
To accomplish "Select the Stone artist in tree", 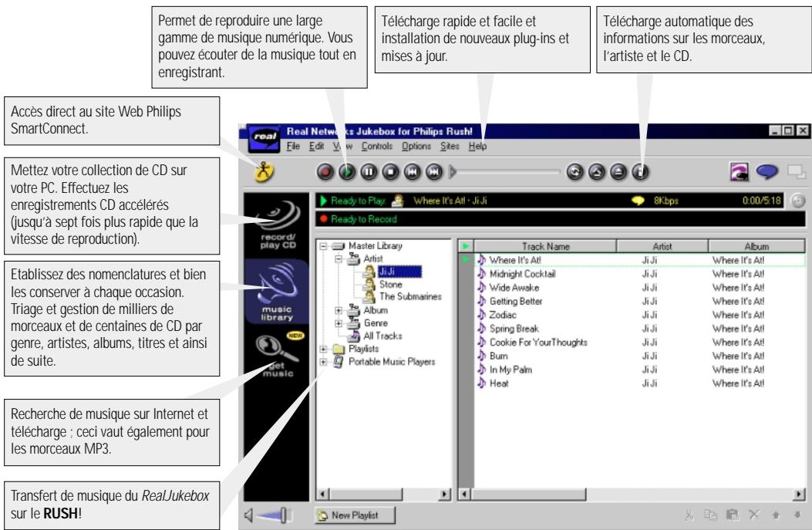I will [383, 285].
